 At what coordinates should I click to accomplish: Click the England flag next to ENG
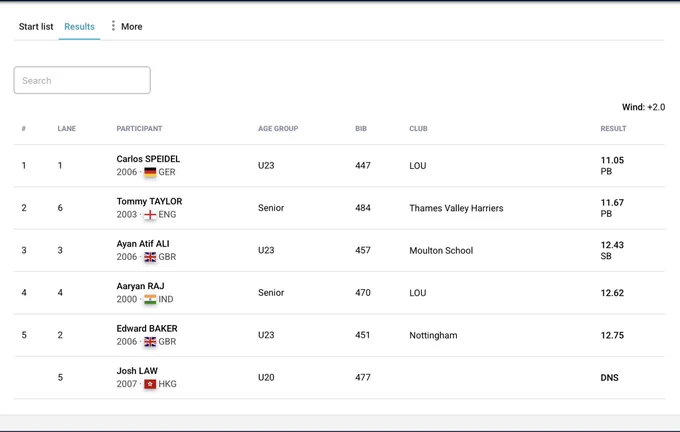coord(150,215)
